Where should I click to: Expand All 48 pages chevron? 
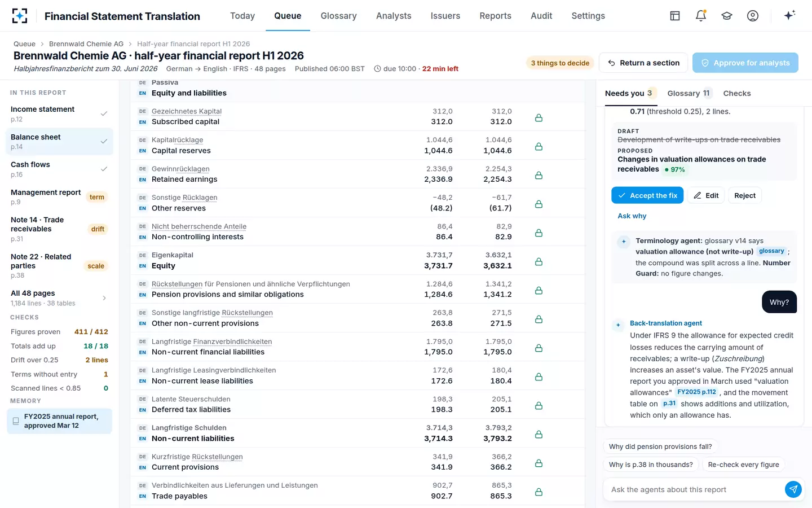104,298
